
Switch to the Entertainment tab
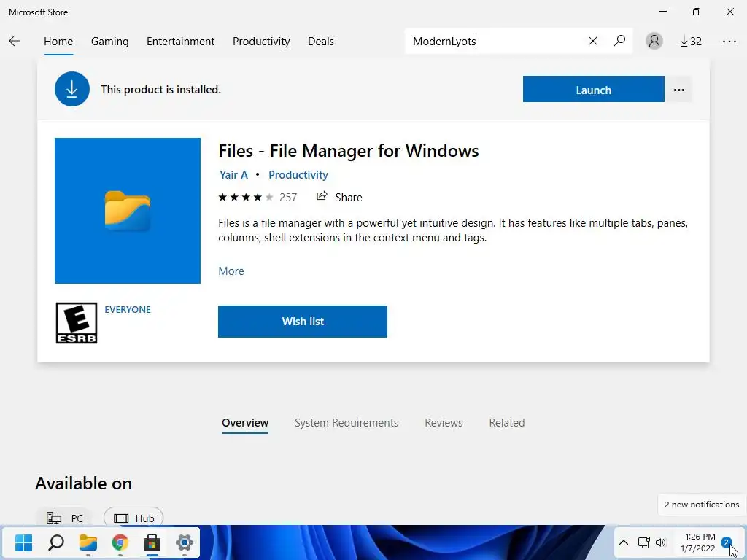(x=181, y=42)
